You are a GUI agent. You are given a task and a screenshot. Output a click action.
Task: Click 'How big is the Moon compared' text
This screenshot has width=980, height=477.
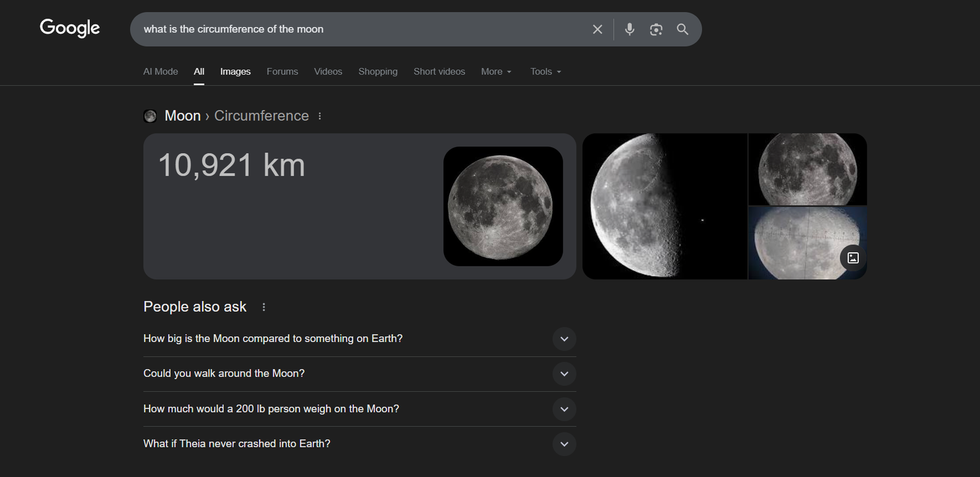[273, 339]
